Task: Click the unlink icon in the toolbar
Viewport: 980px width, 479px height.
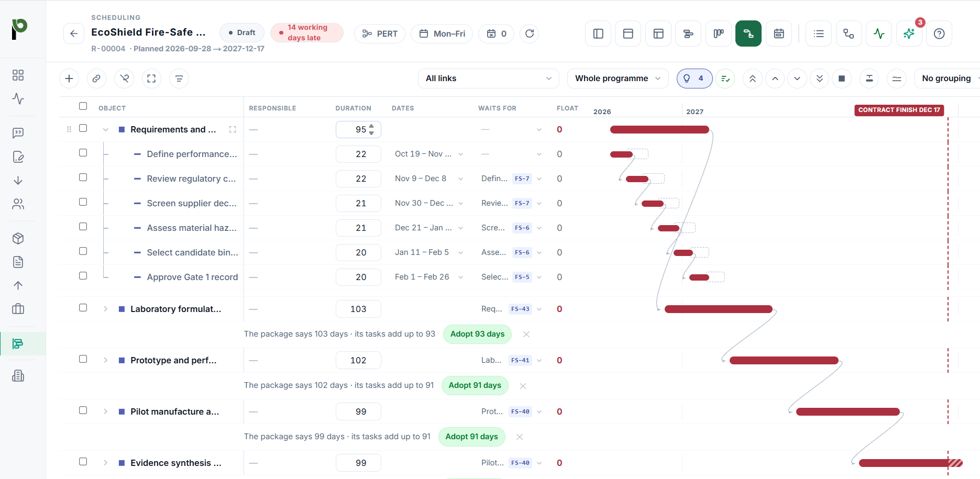Action: (124, 79)
